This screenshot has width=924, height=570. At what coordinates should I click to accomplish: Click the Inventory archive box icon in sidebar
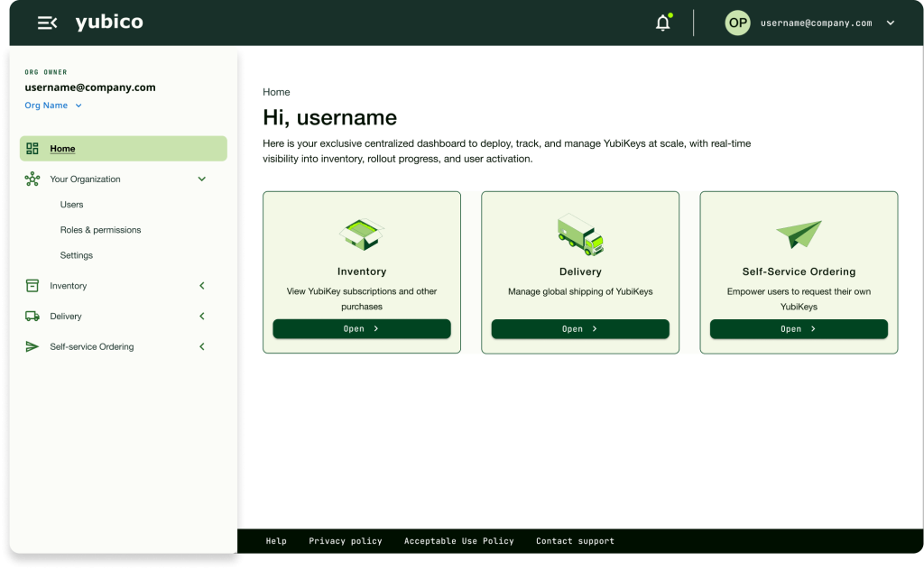32,286
